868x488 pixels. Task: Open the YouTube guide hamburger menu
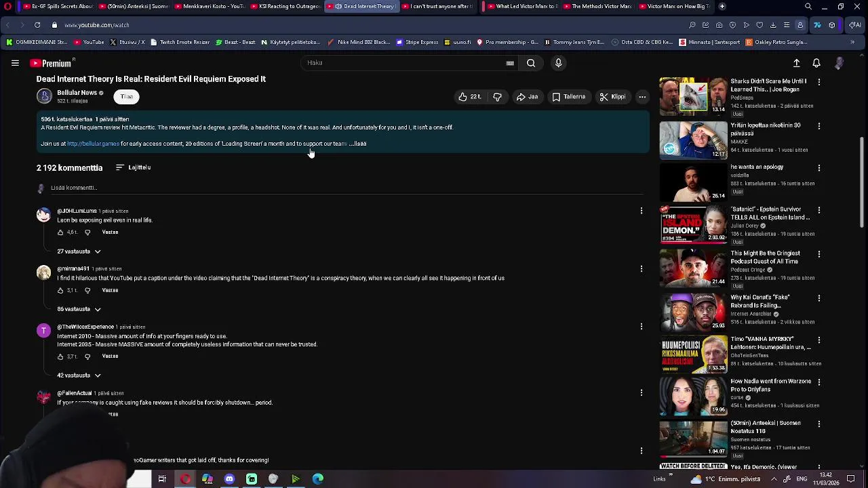(x=15, y=63)
